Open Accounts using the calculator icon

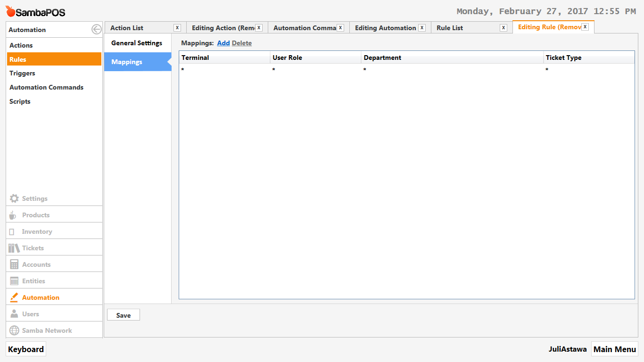(14, 264)
